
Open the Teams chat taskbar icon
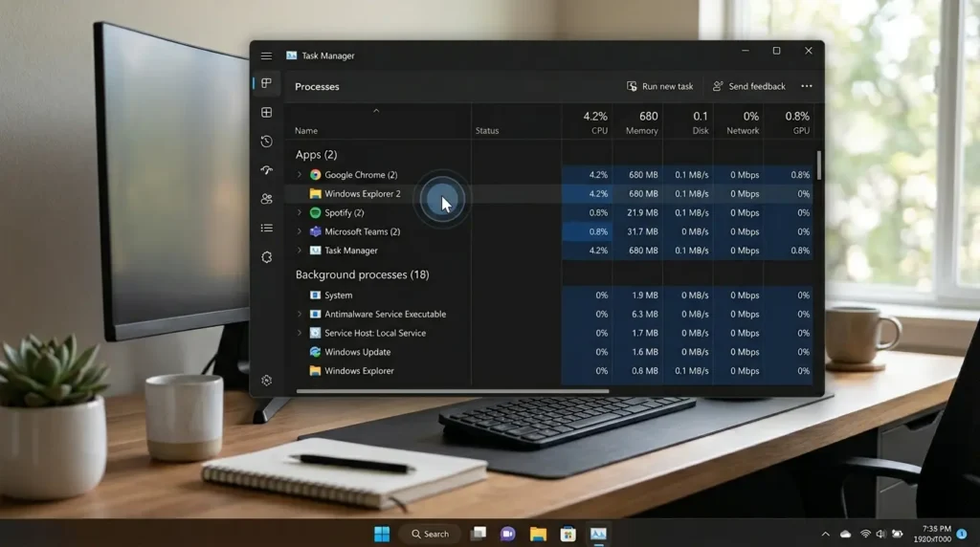coord(507,534)
